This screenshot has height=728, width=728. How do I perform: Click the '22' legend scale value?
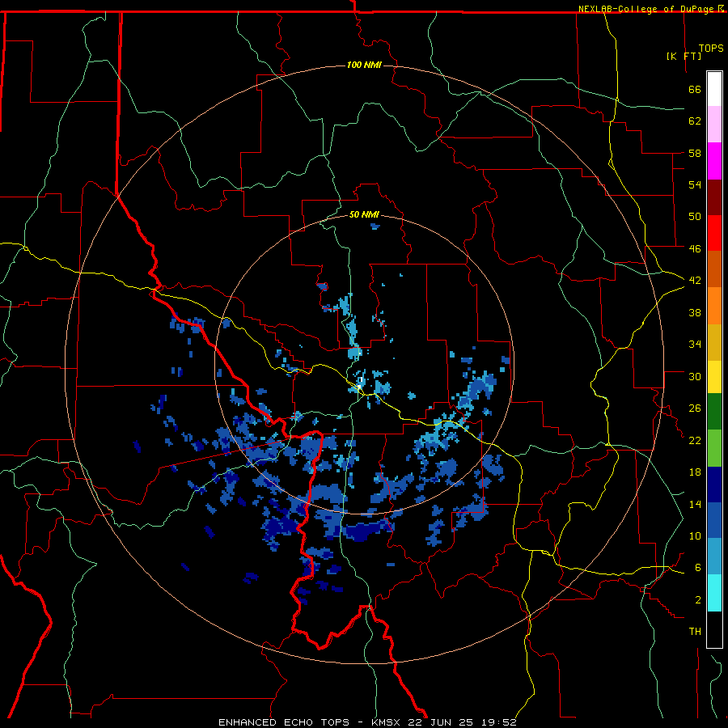point(695,441)
